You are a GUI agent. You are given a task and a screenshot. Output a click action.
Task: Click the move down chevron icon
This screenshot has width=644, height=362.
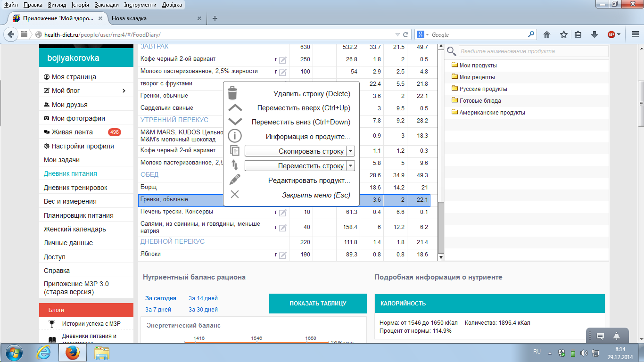235,122
